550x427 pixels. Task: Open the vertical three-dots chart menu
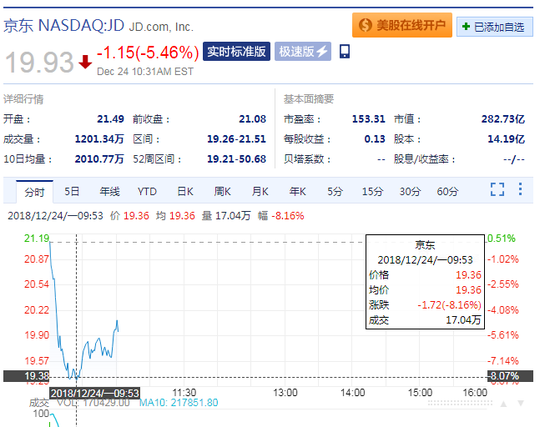[520, 189]
